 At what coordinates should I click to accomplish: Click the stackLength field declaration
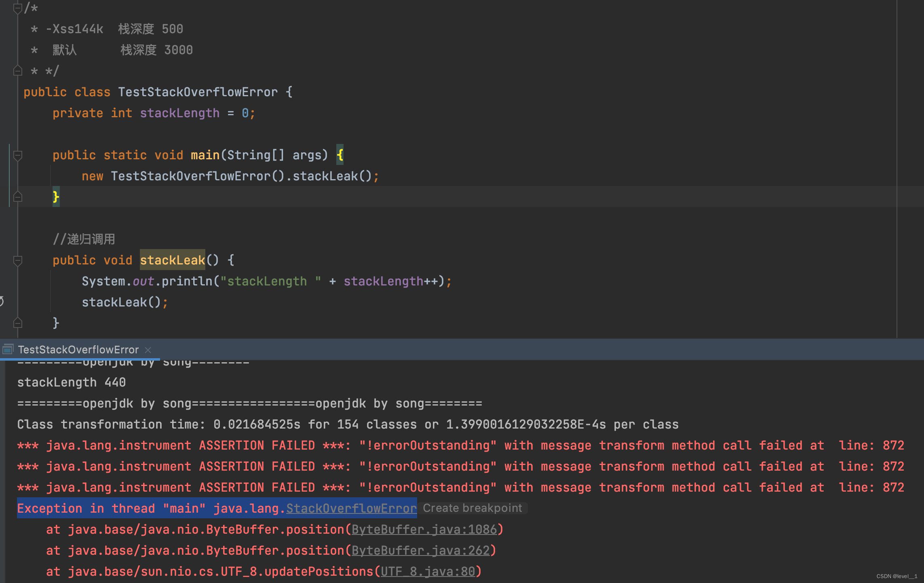click(x=179, y=113)
